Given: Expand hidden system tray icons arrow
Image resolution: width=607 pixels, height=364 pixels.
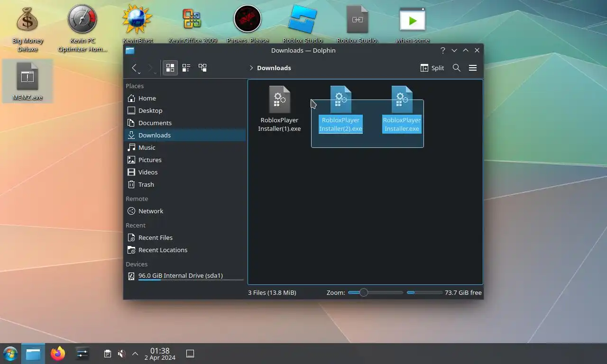Looking at the screenshot, I should pos(135,354).
